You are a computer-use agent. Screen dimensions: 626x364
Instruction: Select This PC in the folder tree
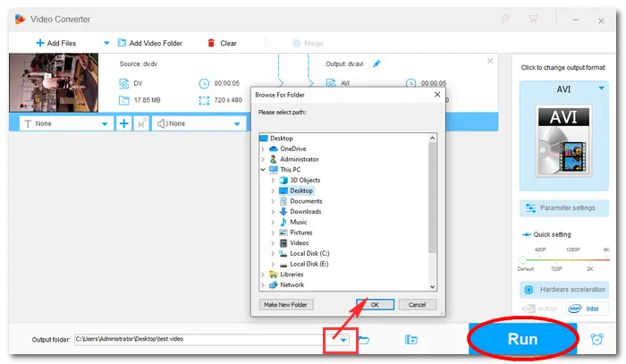click(x=291, y=170)
